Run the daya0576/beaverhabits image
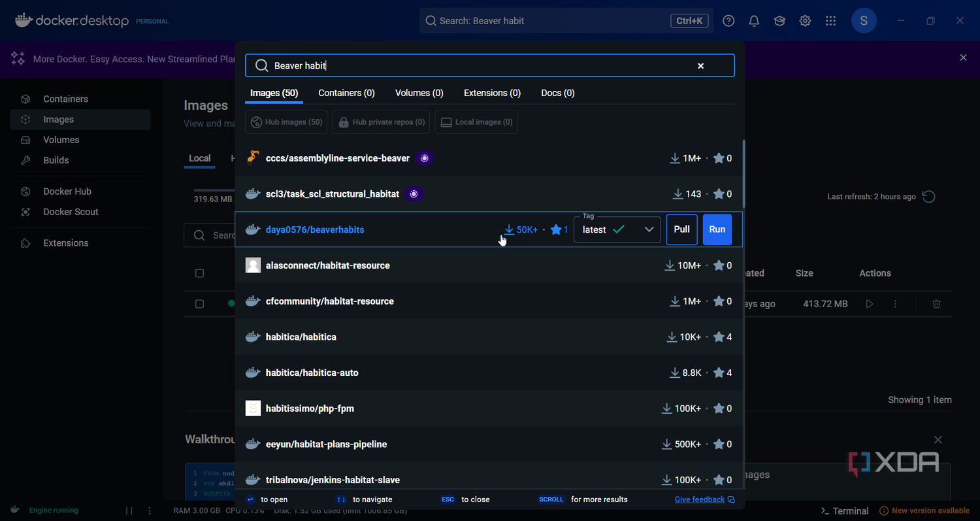 click(x=717, y=229)
